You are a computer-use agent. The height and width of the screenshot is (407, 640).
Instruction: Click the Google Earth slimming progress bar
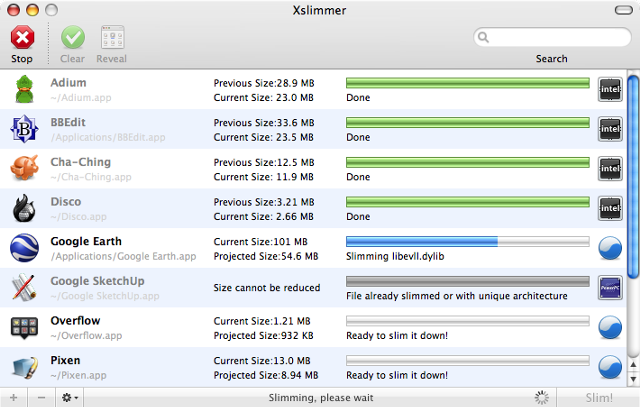click(467, 241)
